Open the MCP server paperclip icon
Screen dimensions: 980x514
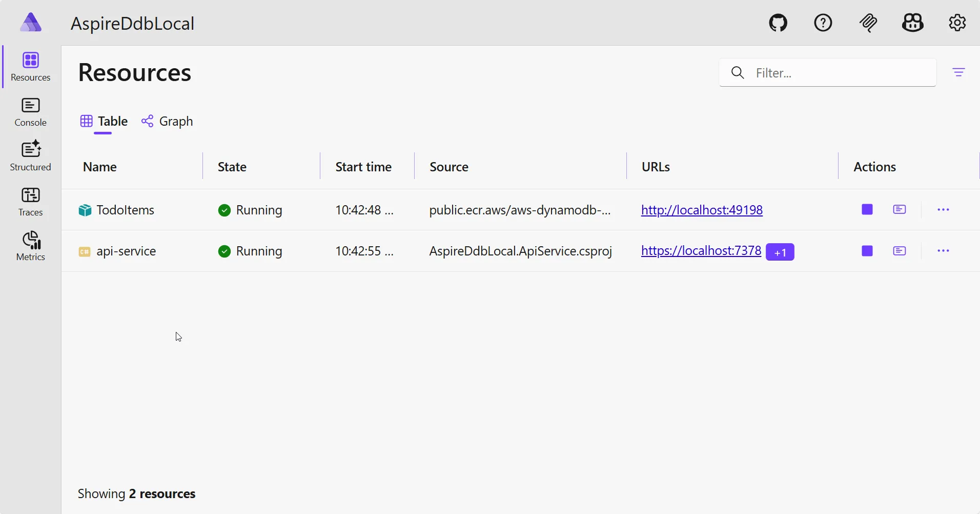(868, 23)
